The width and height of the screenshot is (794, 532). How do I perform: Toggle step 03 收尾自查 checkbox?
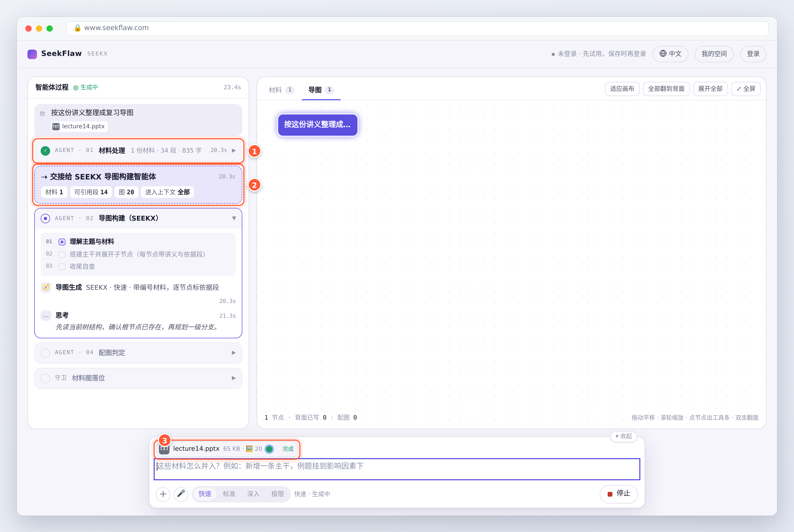pos(62,267)
